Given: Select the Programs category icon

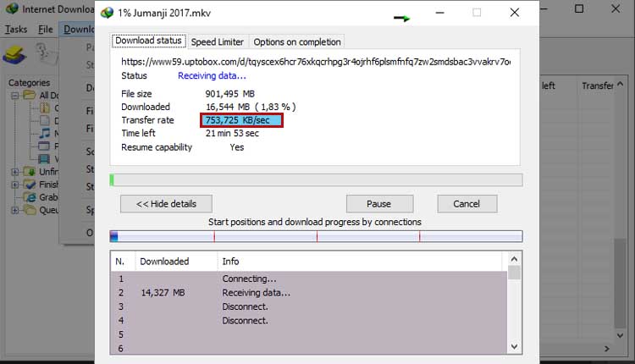Looking at the screenshot, I should click(x=44, y=146).
